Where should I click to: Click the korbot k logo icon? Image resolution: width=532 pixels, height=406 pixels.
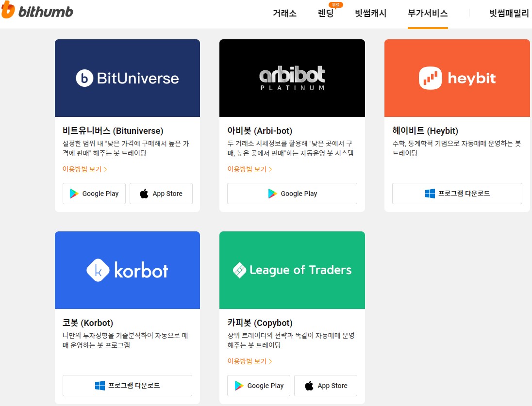98,270
